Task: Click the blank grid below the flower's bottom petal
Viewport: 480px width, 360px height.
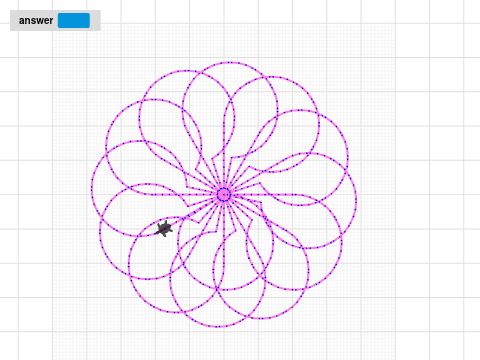Action: [x=218, y=343]
